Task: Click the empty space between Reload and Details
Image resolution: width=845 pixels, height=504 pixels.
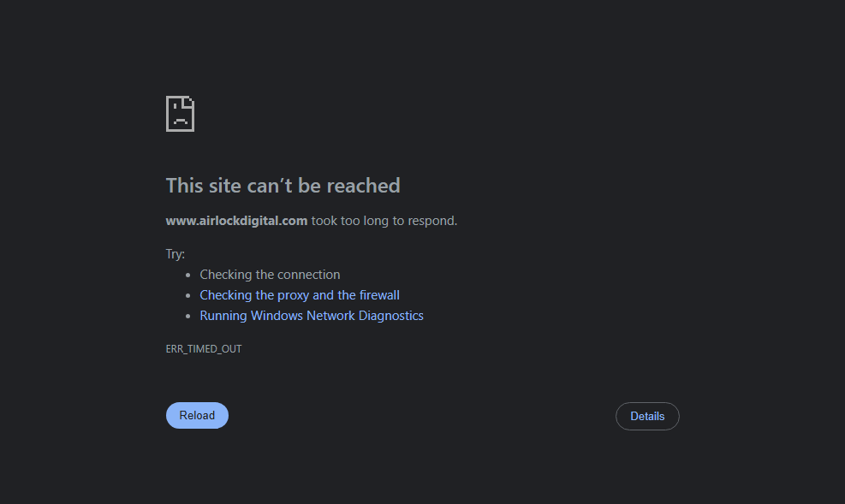Action: click(420, 416)
